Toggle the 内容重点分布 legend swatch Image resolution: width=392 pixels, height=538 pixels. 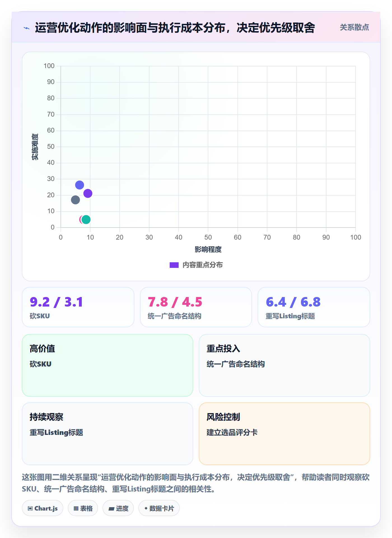pyautogui.click(x=174, y=265)
